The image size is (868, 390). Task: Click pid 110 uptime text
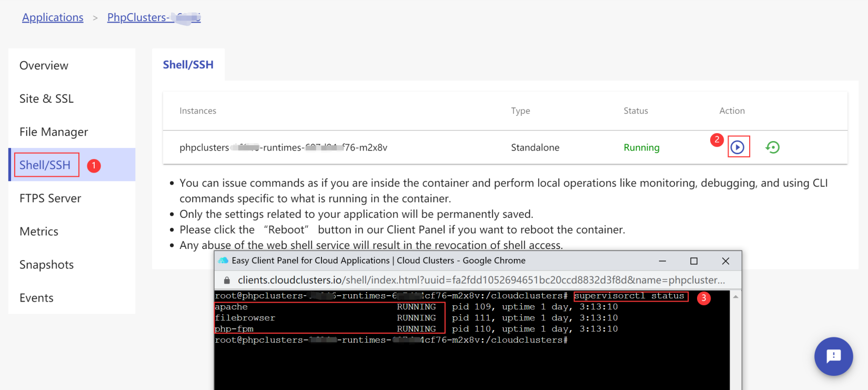tap(535, 329)
